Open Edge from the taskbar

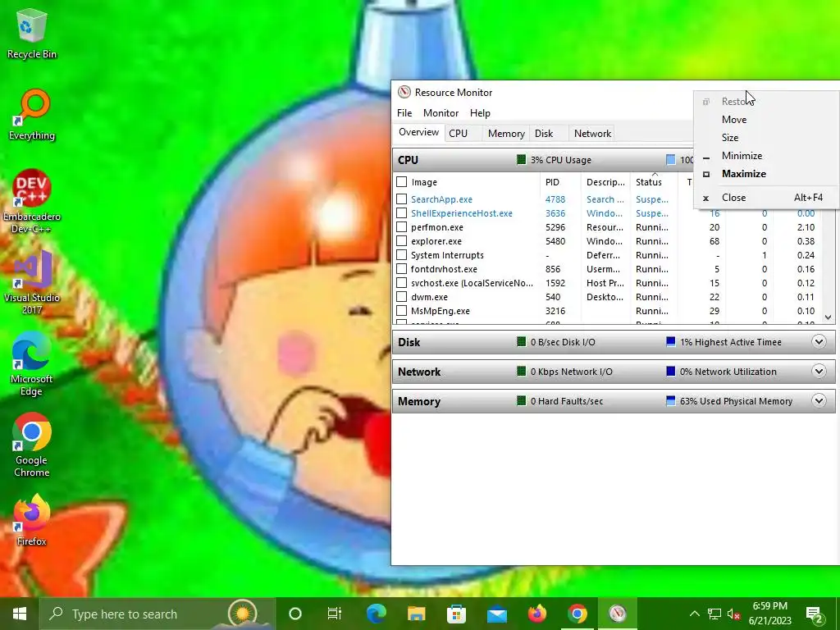coord(376,614)
